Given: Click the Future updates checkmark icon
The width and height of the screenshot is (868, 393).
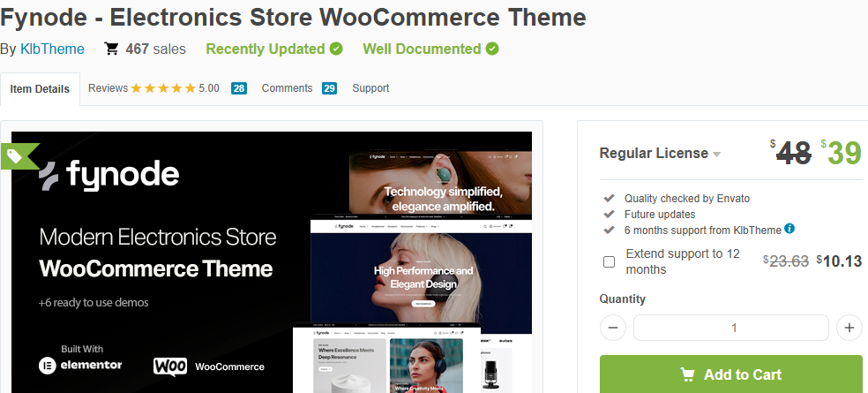Looking at the screenshot, I should click(x=609, y=214).
